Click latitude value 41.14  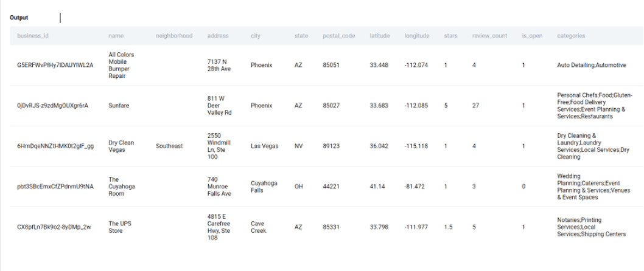(x=377, y=187)
